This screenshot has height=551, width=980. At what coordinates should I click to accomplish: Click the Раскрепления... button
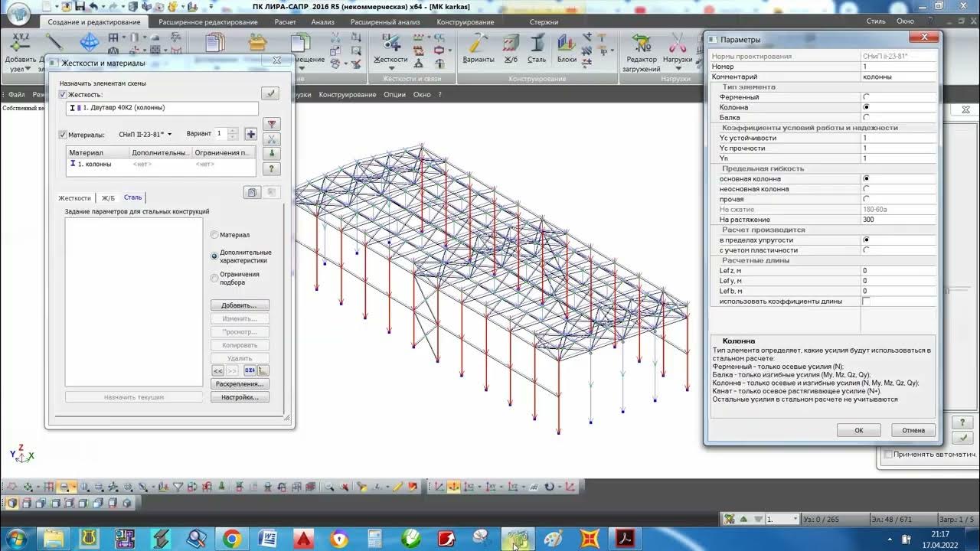240,384
